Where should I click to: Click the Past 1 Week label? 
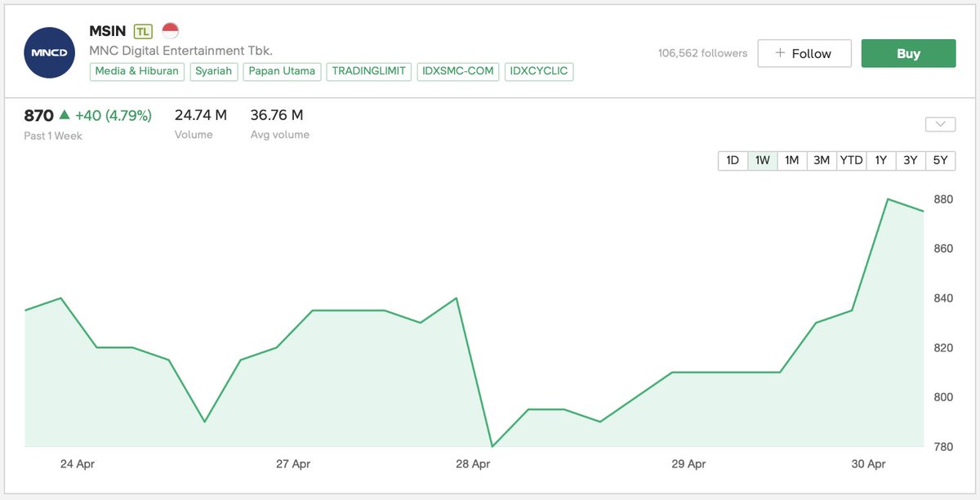point(53,136)
